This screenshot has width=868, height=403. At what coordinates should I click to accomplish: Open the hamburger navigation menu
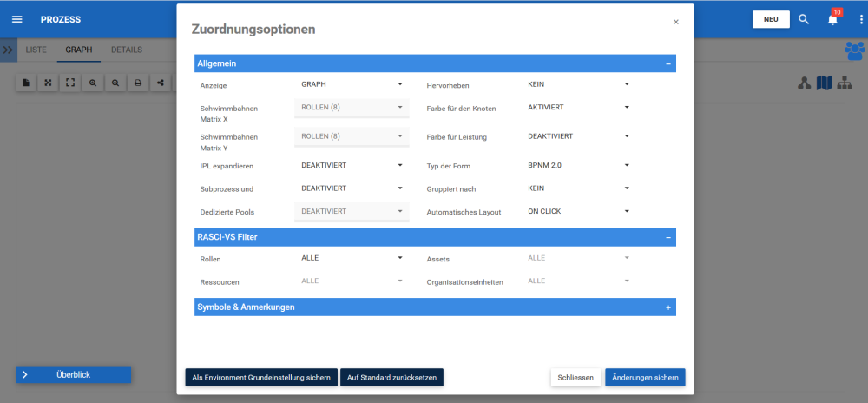pyautogui.click(x=17, y=19)
